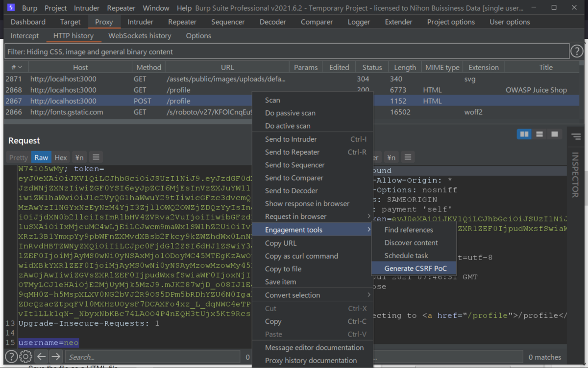Viewport: 588px width, 368px height.
Task: Open the search help question mark icon
Action: (11, 357)
